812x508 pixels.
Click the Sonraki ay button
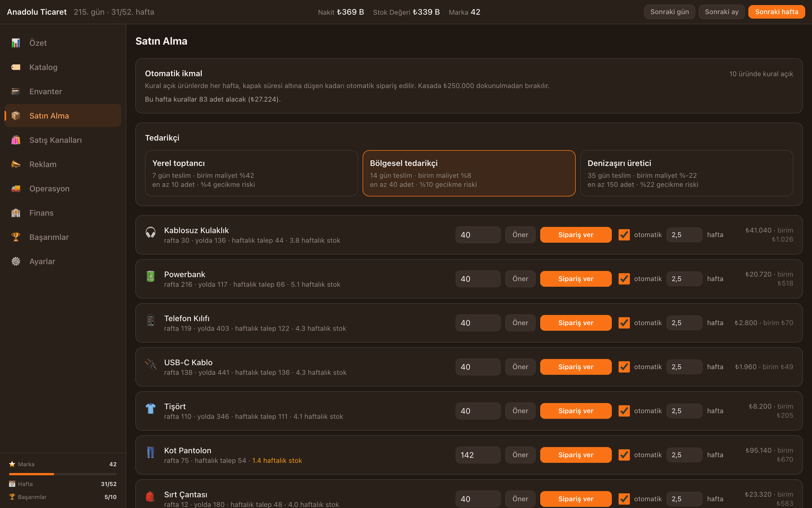click(x=721, y=12)
